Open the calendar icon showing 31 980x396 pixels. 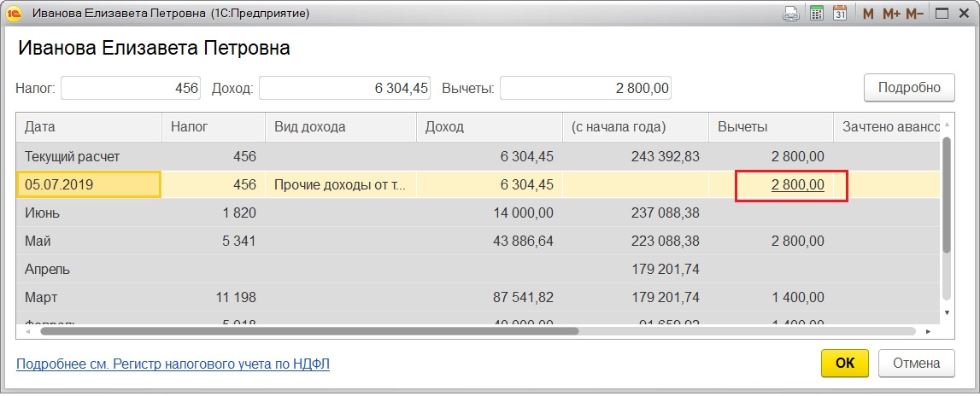click(840, 14)
